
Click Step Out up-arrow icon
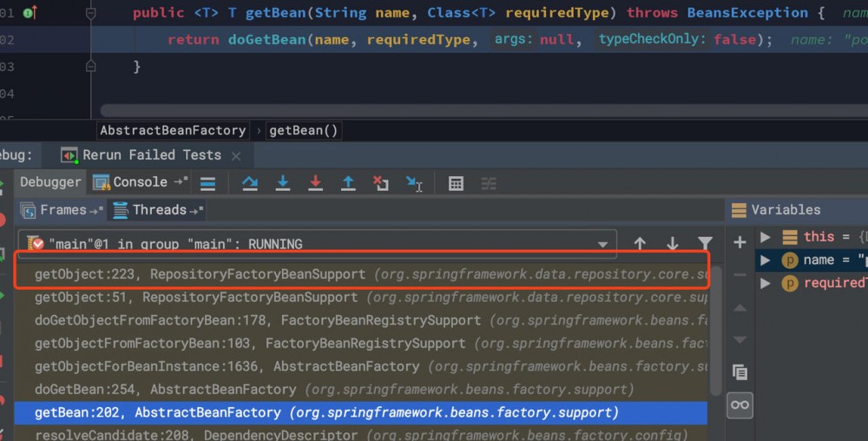[x=348, y=183]
